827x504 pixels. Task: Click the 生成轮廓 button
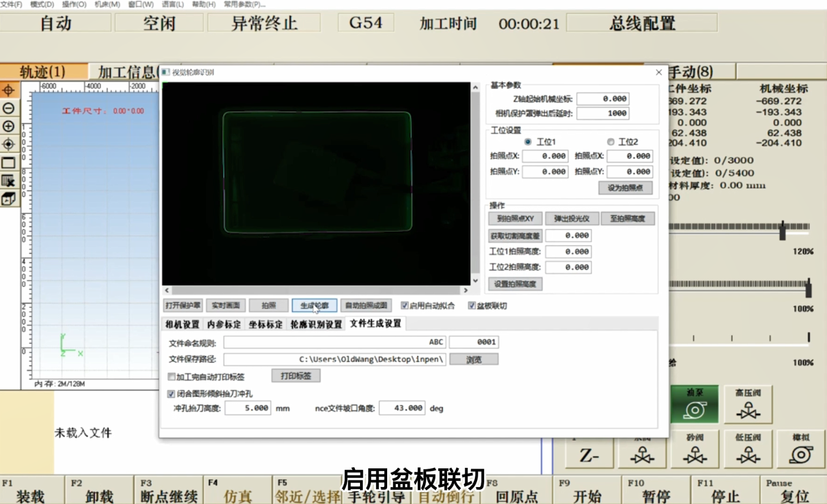point(314,306)
